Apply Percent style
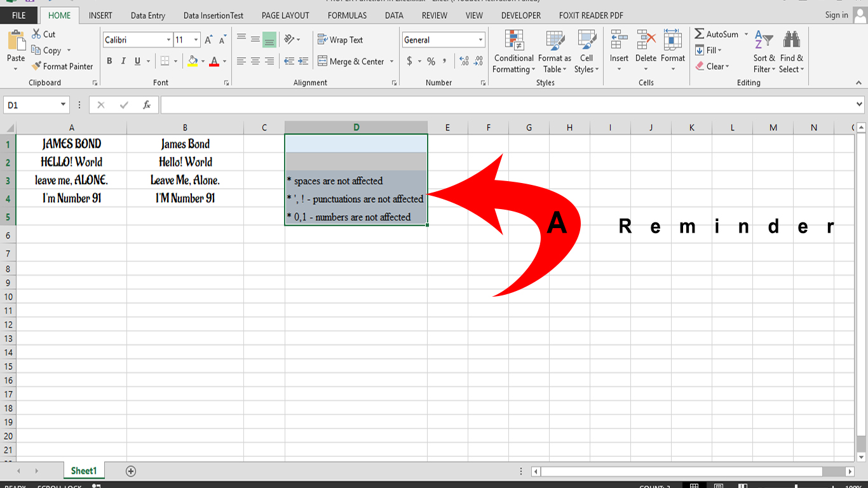This screenshot has width=868, height=488. click(x=431, y=61)
